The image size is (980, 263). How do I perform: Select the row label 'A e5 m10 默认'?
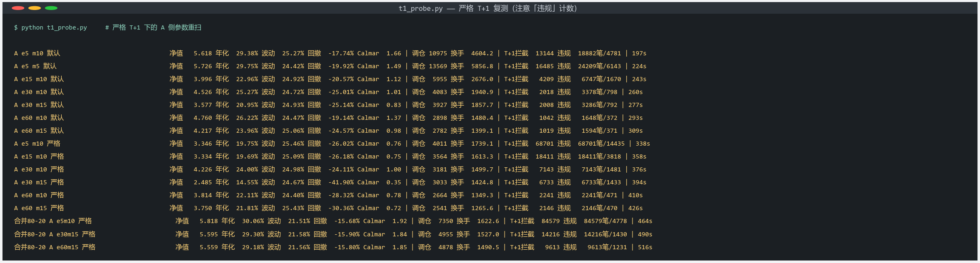click(x=37, y=53)
